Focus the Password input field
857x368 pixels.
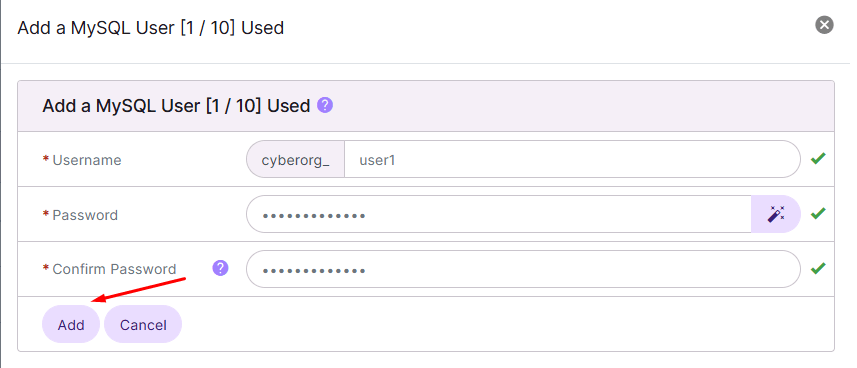[x=499, y=214]
